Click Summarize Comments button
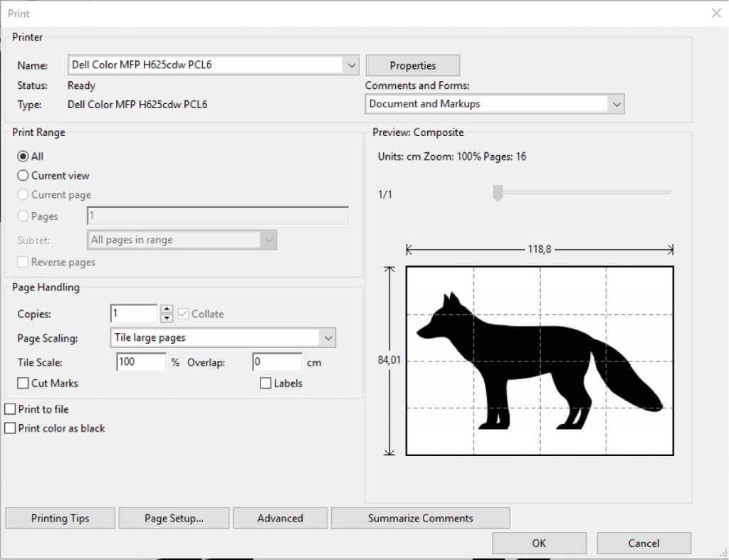Image resolution: width=729 pixels, height=560 pixels. [420, 518]
